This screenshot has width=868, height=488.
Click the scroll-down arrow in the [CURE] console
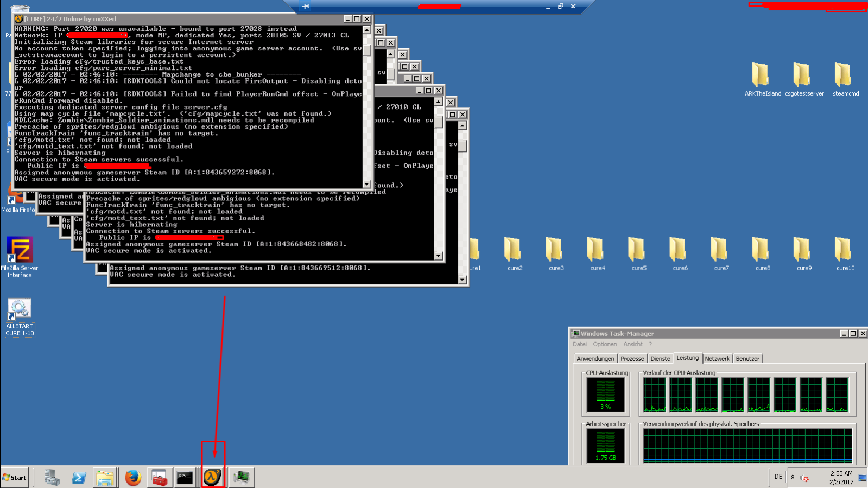[x=367, y=184]
